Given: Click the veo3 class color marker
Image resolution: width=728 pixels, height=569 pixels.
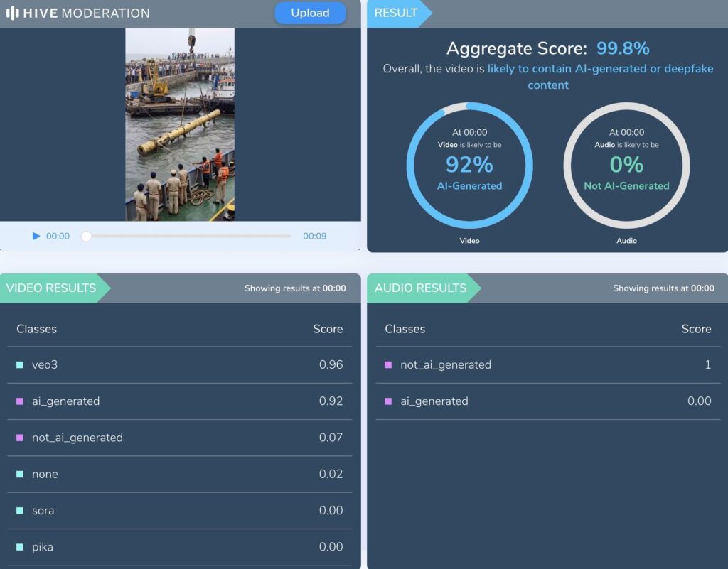Looking at the screenshot, I should click(20, 365).
